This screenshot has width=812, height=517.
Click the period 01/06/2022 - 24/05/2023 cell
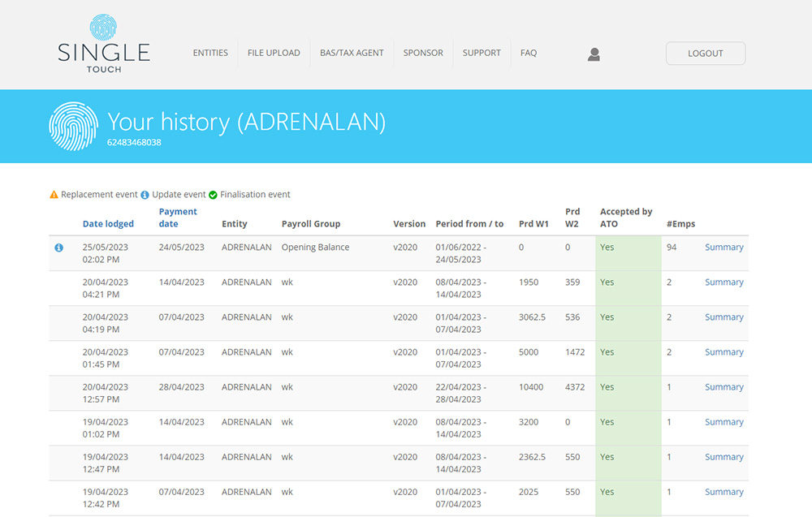461,253
